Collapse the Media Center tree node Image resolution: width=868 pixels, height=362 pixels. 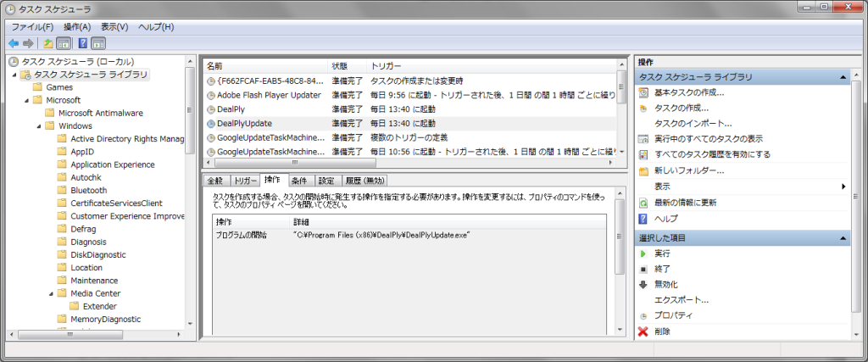tap(51, 293)
